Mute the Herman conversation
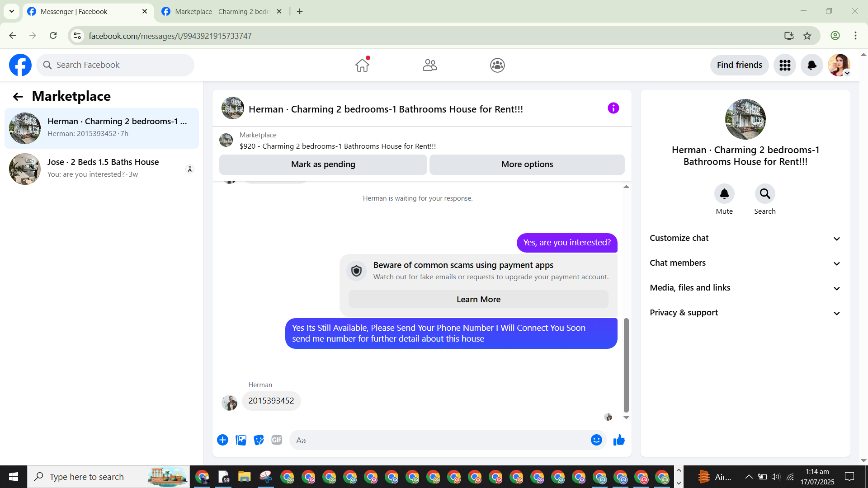This screenshot has width=868, height=488. coord(724,193)
